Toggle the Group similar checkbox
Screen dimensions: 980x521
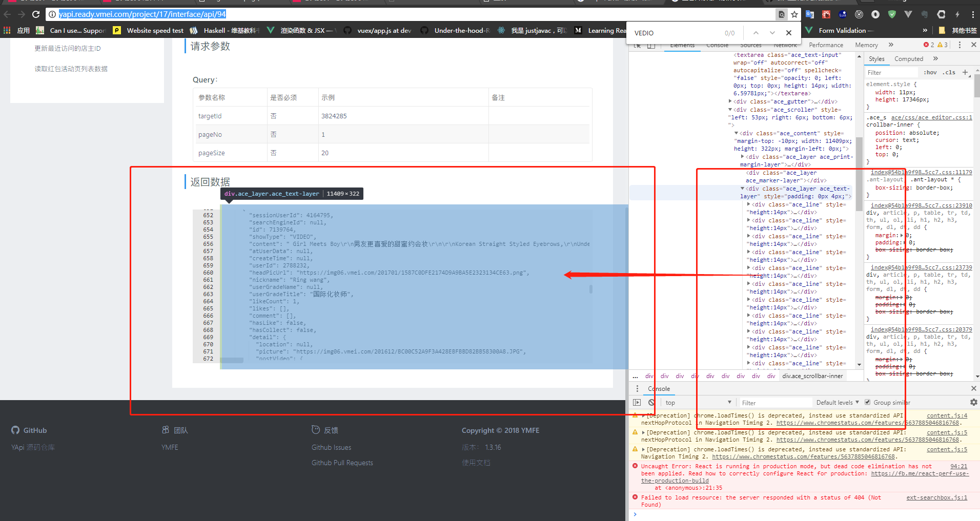[x=868, y=403]
